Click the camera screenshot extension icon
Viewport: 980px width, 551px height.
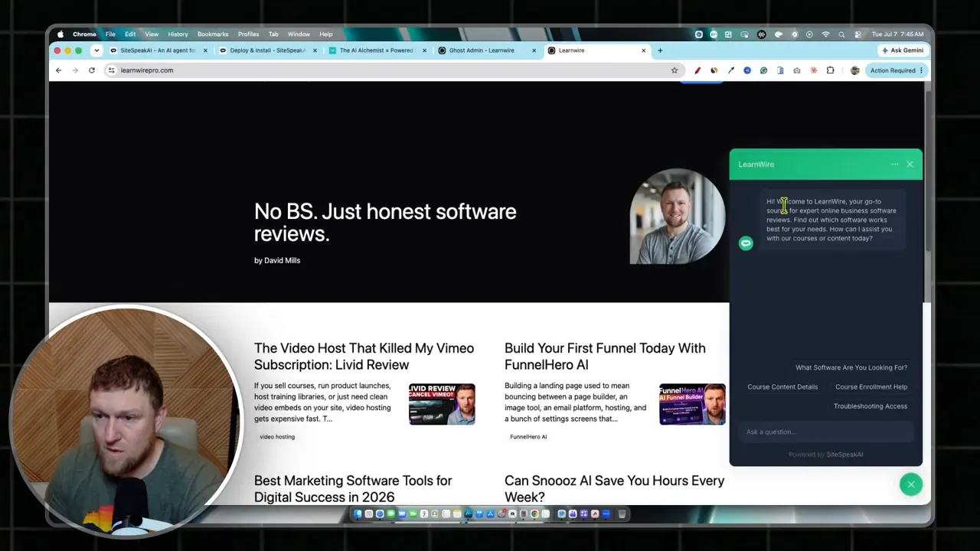(797, 70)
